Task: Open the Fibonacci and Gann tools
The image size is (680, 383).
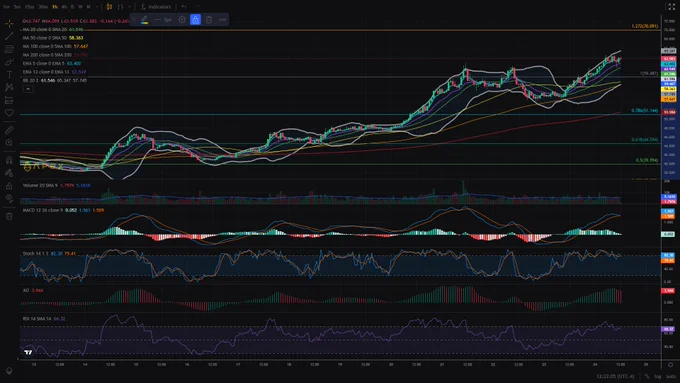Action: point(9,49)
